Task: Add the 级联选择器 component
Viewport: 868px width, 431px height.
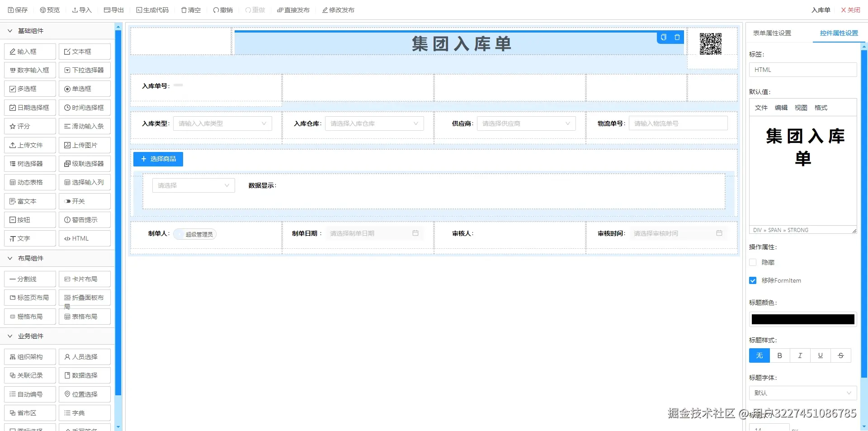Action: [85, 164]
